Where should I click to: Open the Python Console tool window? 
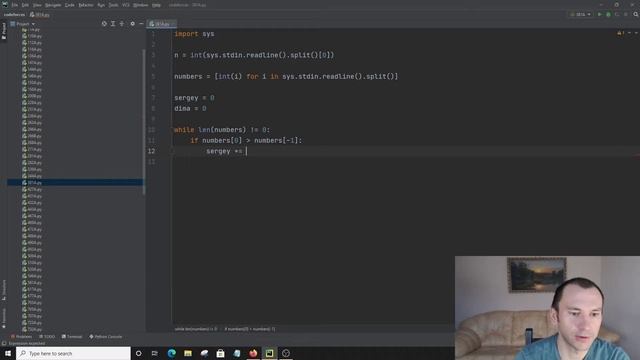pos(106,337)
